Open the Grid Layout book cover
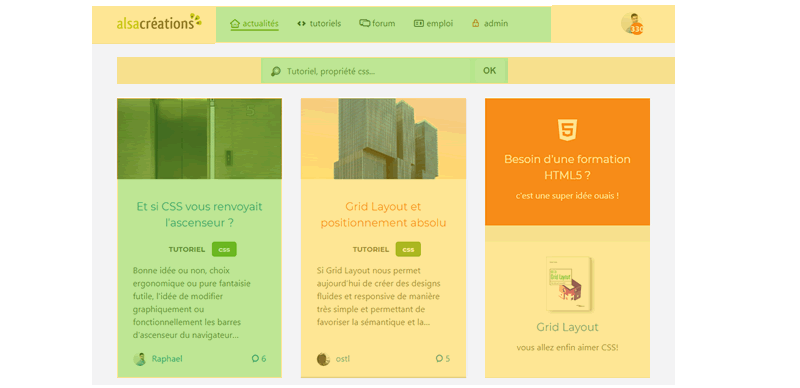 (x=569, y=284)
